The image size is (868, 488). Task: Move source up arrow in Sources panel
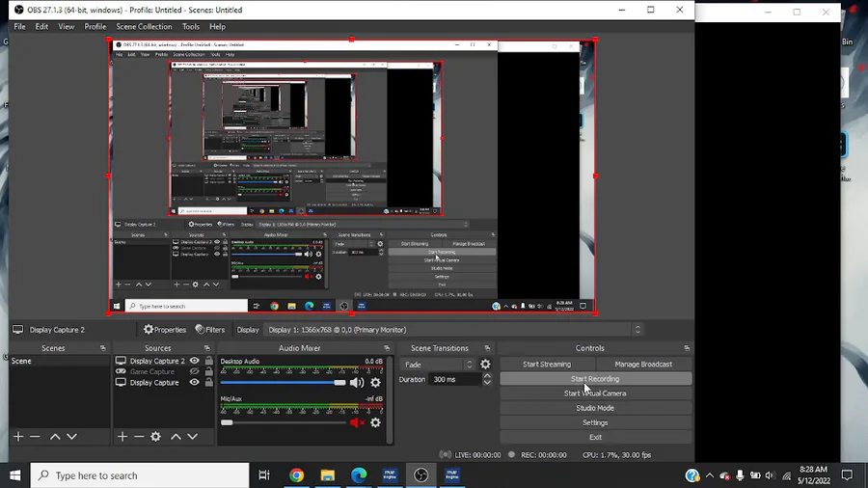click(x=176, y=437)
